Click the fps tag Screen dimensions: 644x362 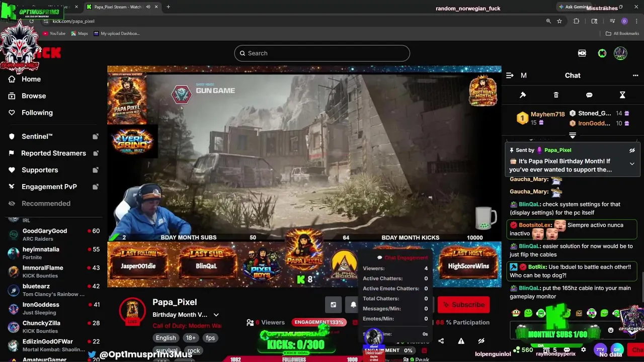pyautogui.click(x=210, y=338)
